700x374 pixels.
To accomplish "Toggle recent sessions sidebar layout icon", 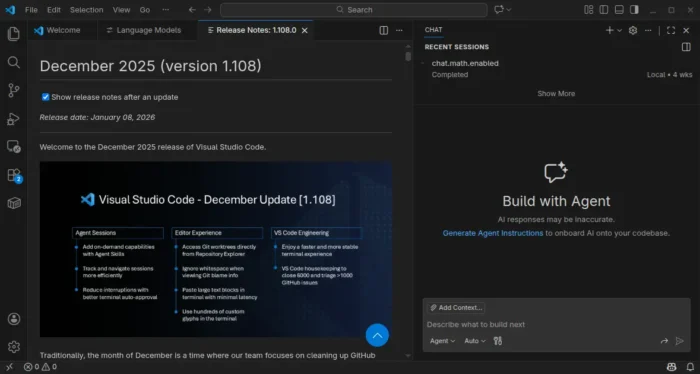I will pyautogui.click(x=686, y=47).
